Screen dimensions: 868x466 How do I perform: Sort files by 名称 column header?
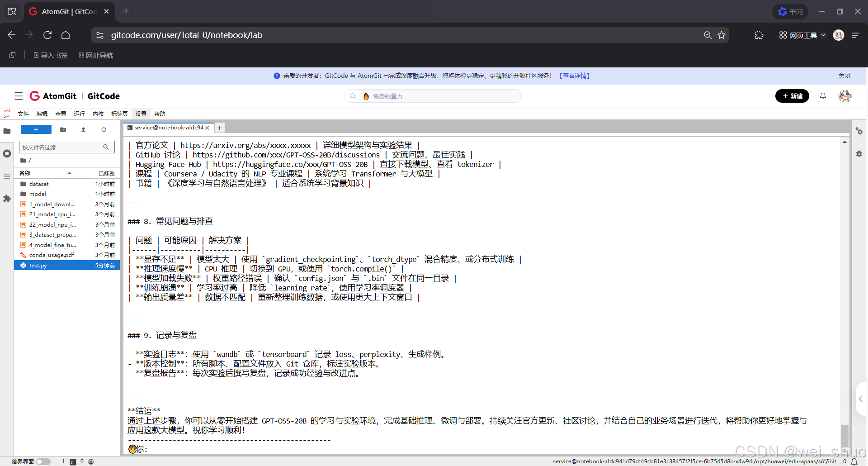(45, 173)
